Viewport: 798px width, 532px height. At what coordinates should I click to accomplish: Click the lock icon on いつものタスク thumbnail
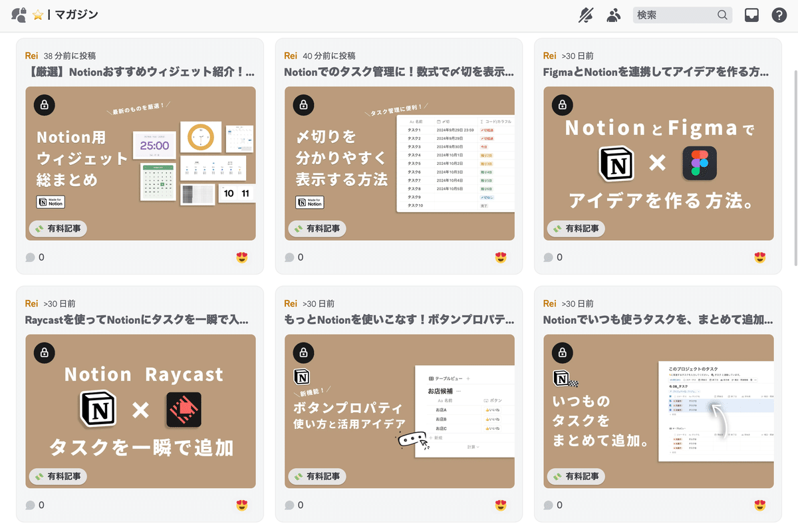coord(563,353)
